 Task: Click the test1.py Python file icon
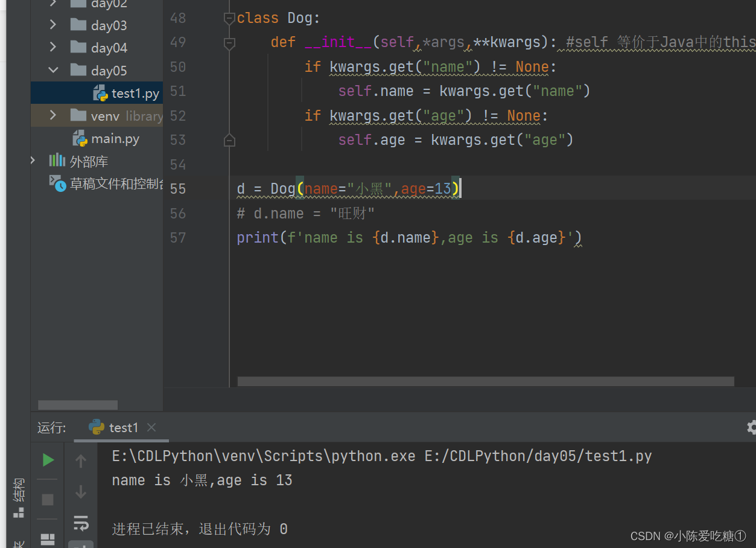coord(100,93)
